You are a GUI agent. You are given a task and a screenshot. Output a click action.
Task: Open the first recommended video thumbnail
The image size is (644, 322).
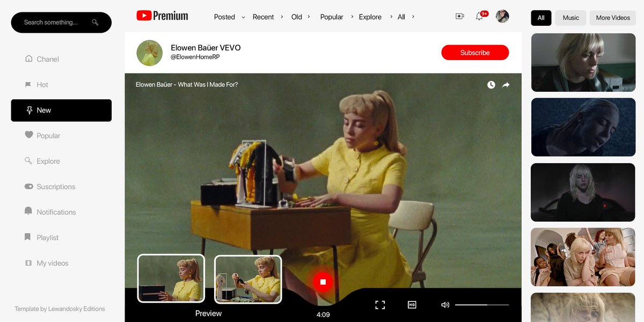tap(583, 63)
